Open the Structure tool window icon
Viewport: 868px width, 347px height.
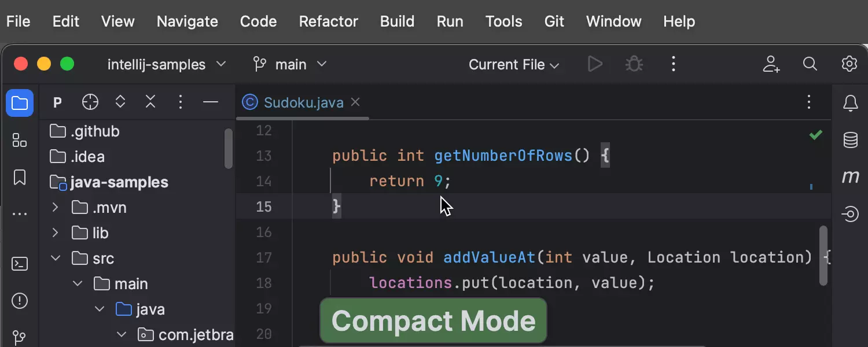(20, 140)
